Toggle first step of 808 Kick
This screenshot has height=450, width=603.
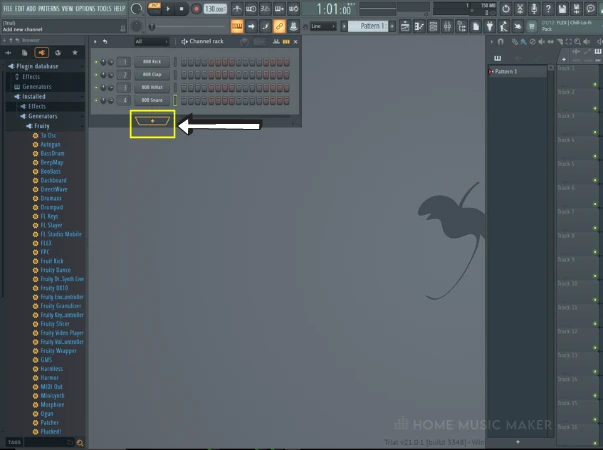(x=184, y=62)
